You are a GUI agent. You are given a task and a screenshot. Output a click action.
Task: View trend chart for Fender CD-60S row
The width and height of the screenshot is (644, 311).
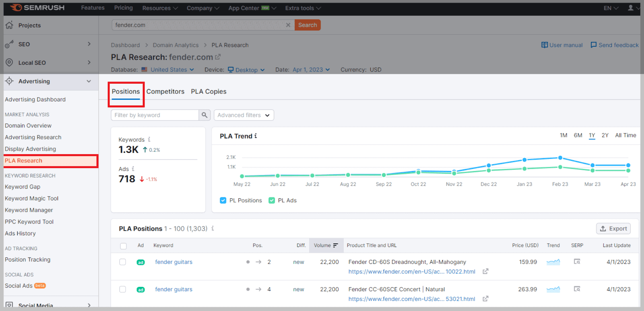pos(553,262)
